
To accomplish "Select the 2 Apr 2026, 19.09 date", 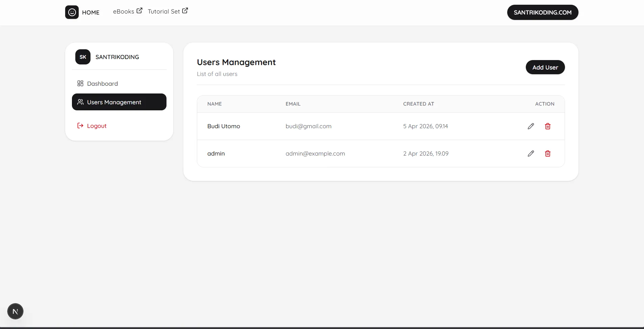I will click(x=426, y=154).
